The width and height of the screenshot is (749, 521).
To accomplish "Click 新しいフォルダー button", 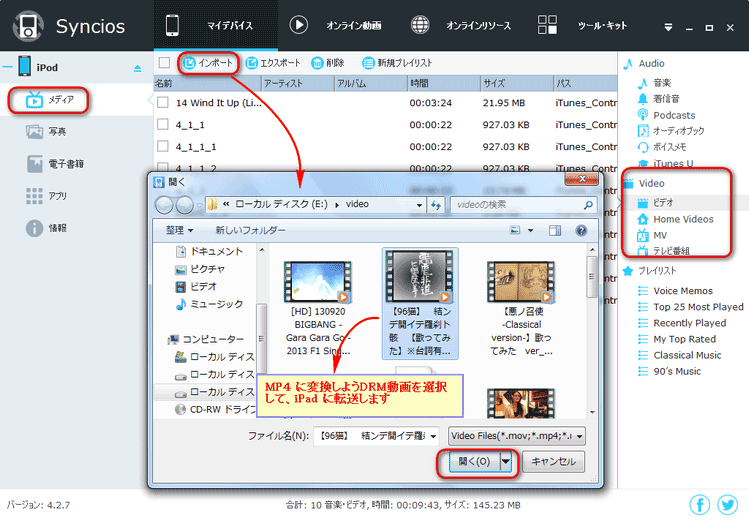I will [x=250, y=230].
